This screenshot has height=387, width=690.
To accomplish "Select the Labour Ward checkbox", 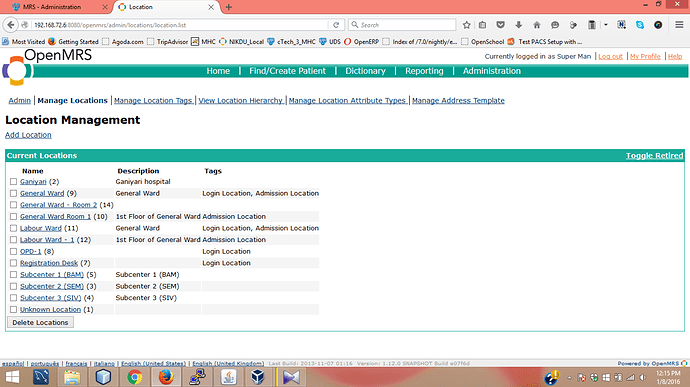I will 13,228.
